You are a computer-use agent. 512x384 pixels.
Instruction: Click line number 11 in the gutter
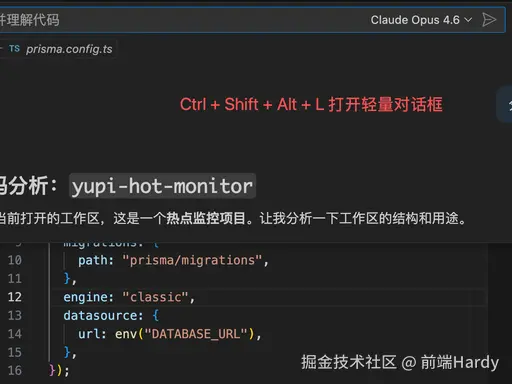[x=15, y=278]
